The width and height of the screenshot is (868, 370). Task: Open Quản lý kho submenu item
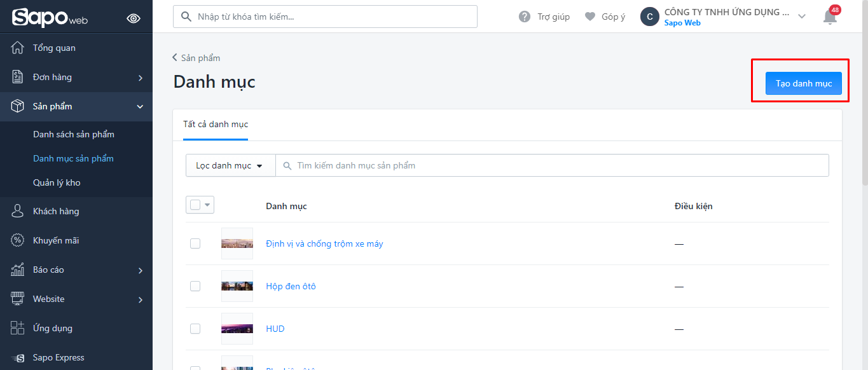pyautogui.click(x=57, y=182)
